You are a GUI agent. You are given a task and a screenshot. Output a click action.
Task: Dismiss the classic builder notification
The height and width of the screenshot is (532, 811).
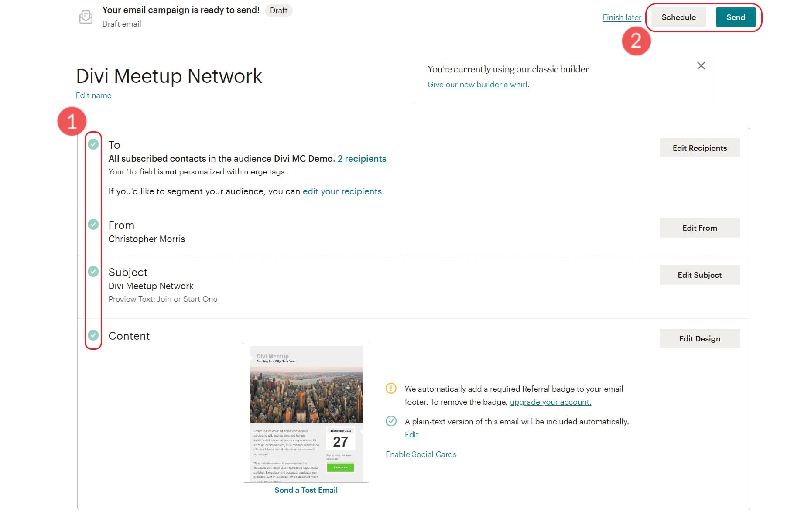pyautogui.click(x=701, y=66)
